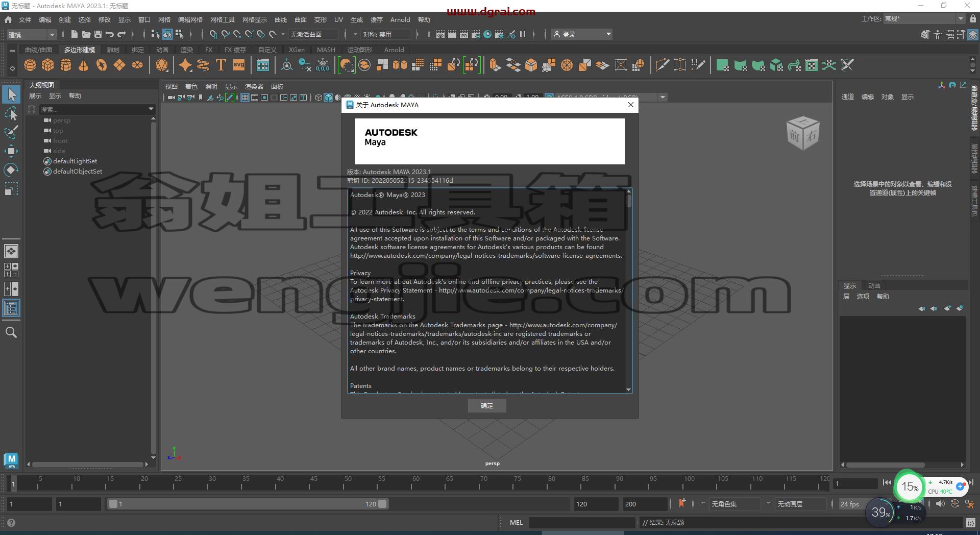The image size is (980, 535).
Task: Toggle select by component type icon
Action: coord(179,34)
